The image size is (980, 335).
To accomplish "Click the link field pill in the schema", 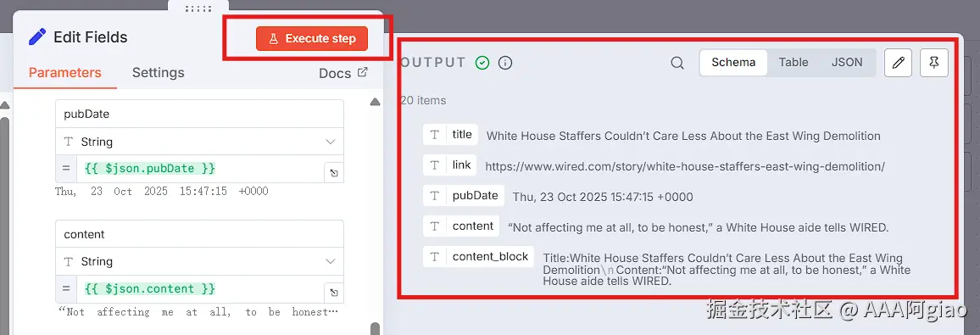I will click(450, 165).
